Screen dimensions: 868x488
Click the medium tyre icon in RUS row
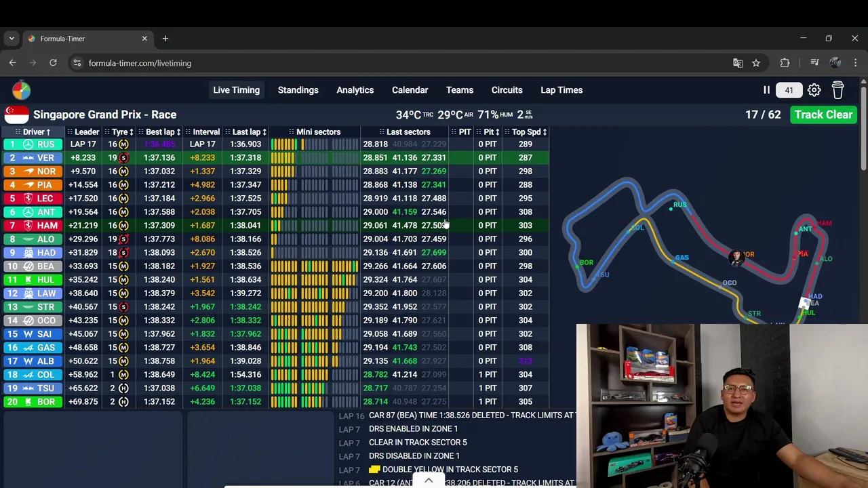[x=123, y=144]
